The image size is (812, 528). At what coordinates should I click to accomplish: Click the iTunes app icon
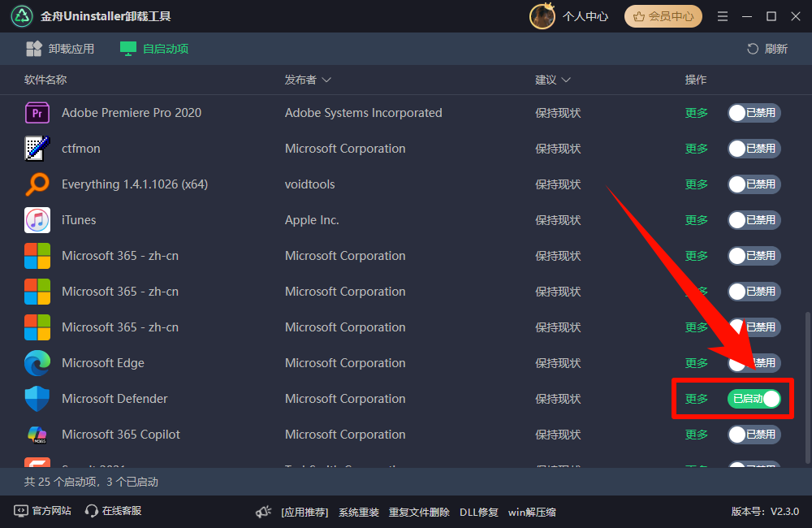tap(37, 220)
